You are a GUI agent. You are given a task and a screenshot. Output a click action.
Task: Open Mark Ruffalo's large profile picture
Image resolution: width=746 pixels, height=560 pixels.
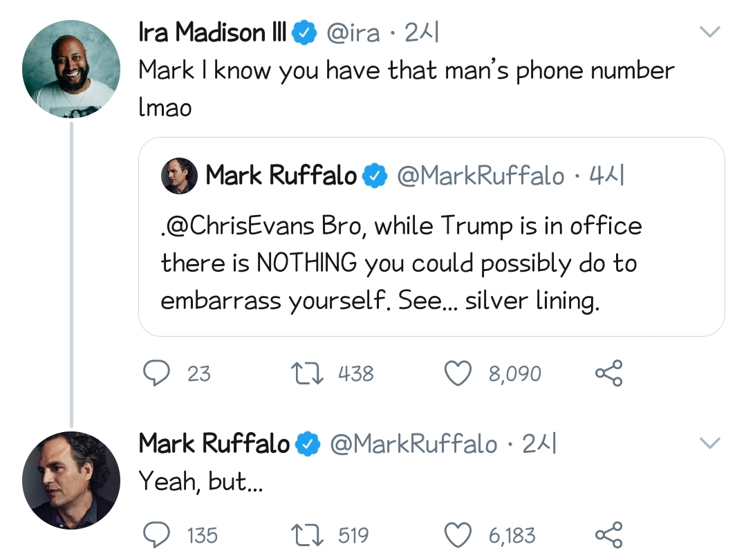71,480
